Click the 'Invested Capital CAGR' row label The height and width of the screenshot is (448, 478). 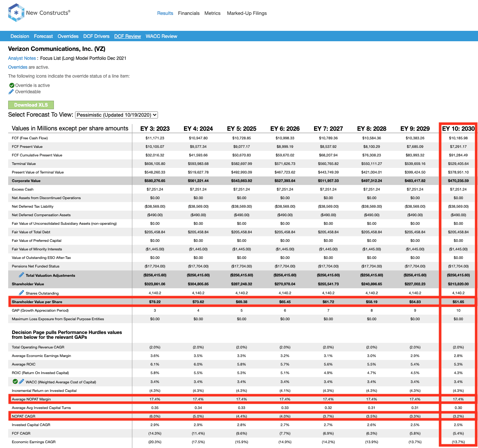pos(31,425)
